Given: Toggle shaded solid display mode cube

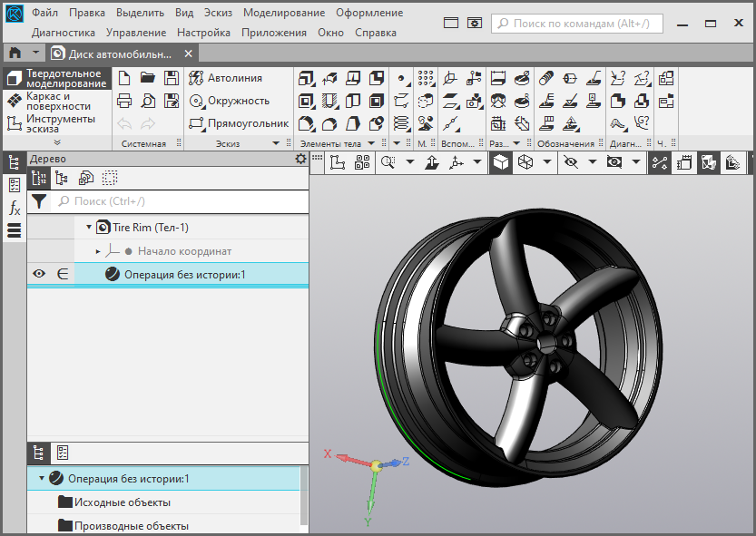Looking at the screenshot, I should click(500, 162).
